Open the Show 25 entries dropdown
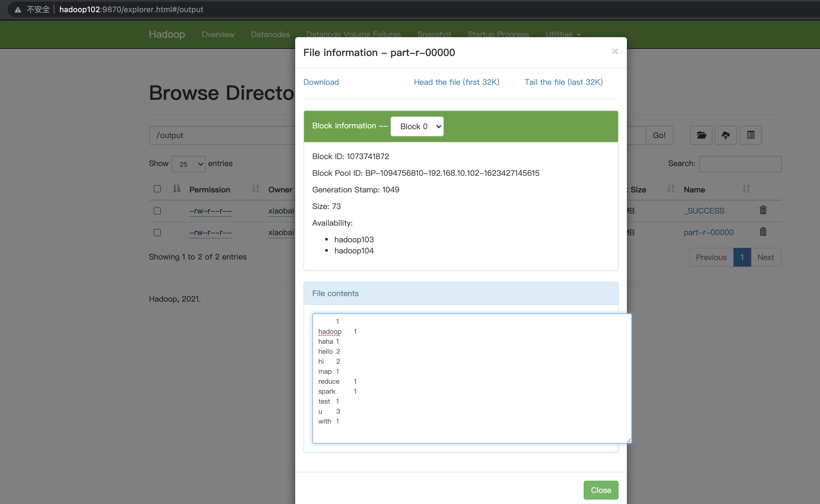 188,164
